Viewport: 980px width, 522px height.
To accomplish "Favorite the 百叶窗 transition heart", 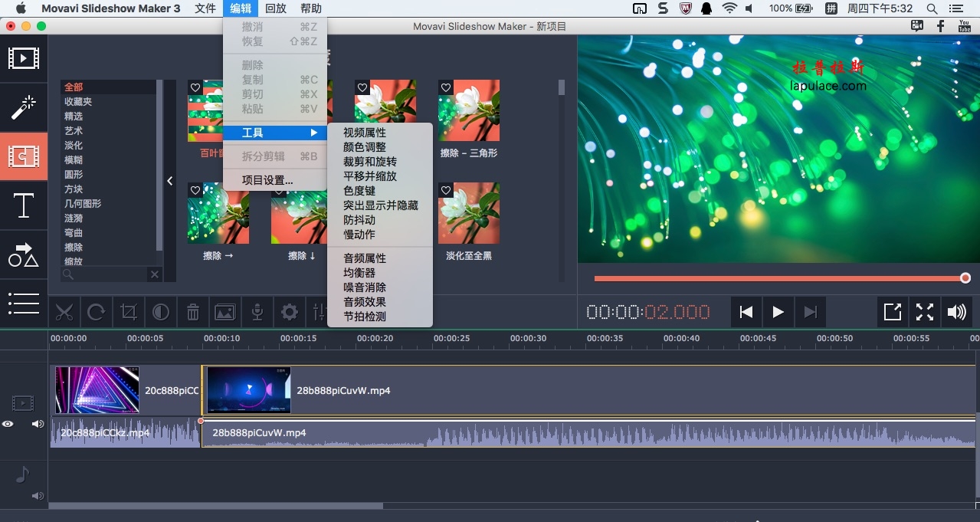I will 195,88.
